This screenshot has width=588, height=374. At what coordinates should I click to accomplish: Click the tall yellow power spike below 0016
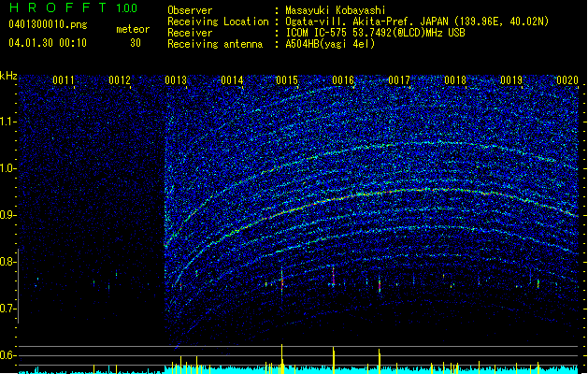pyautogui.click(x=334, y=360)
